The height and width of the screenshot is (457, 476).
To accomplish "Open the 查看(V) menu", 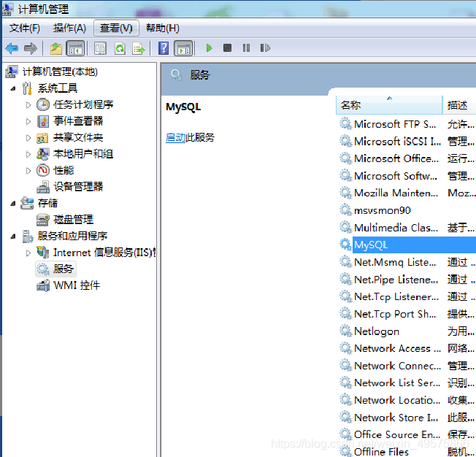I will click(x=116, y=28).
